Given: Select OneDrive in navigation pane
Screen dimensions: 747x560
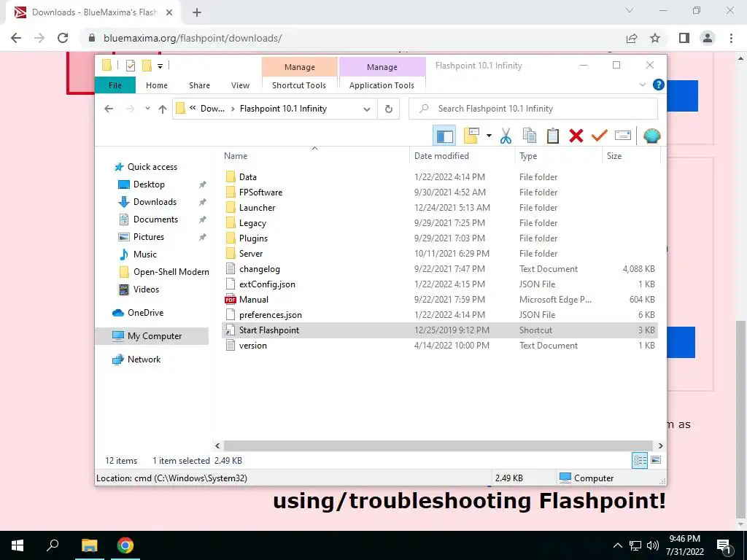Looking at the screenshot, I should pyautogui.click(x=145, y=313).
